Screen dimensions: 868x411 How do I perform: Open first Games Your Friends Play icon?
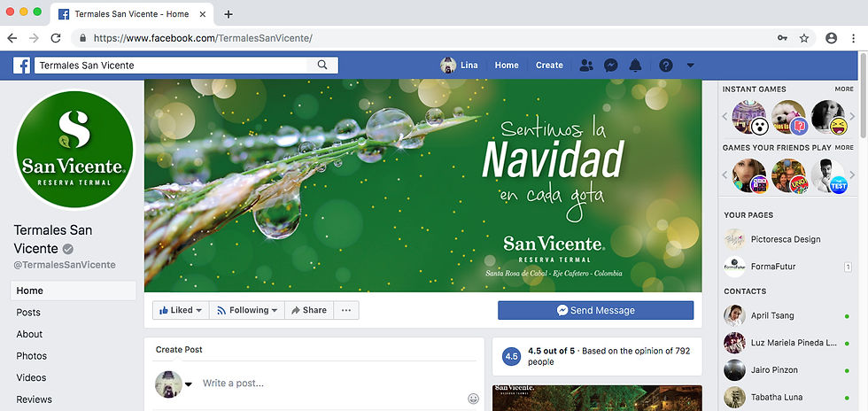749,176
